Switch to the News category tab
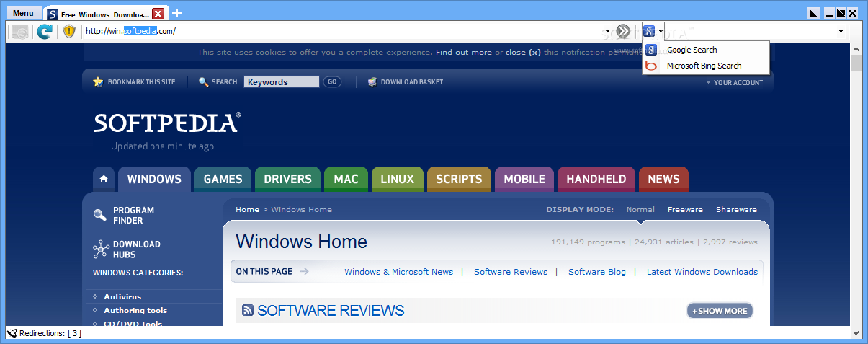868x344 pixels. click(x=663, y=179)
